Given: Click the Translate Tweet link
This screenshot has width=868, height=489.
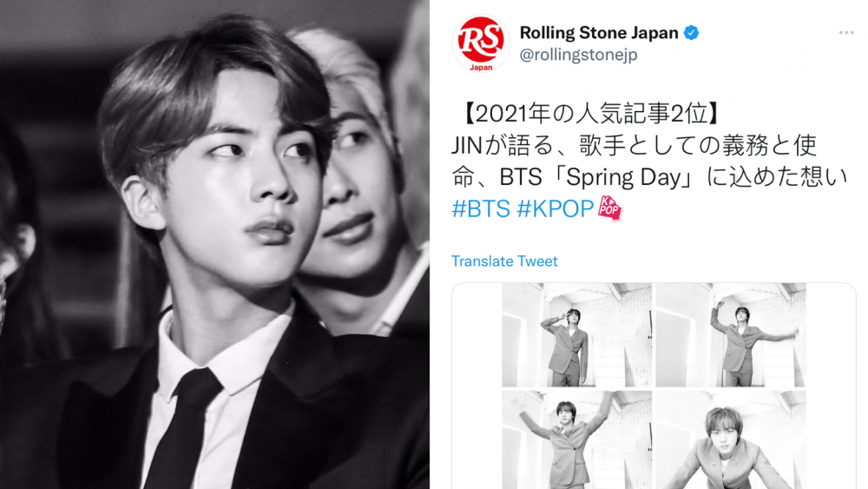Looking at the screenshot, I should (x=504, y=261).
